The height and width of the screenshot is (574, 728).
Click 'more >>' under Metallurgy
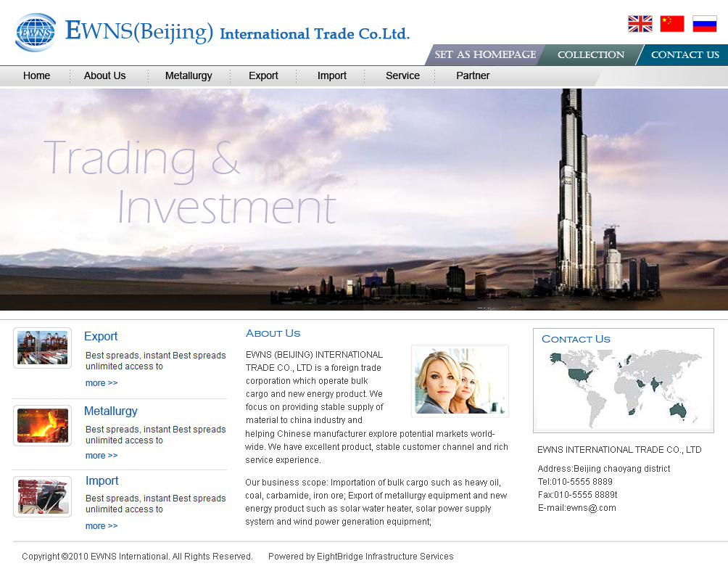point(102,456)
